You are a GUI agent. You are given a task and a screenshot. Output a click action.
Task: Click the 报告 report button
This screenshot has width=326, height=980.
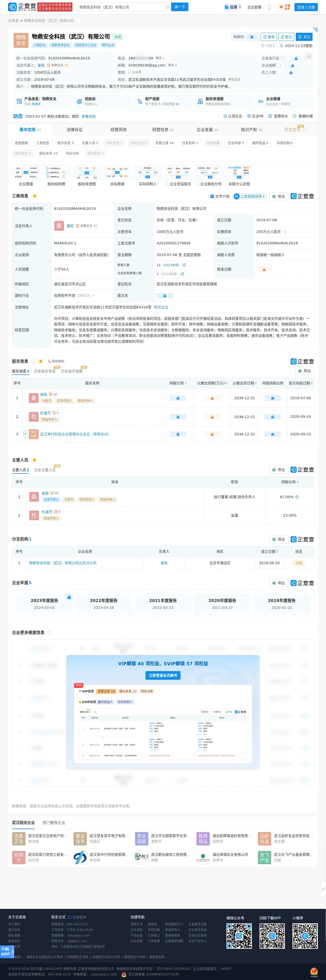[269, 37]
